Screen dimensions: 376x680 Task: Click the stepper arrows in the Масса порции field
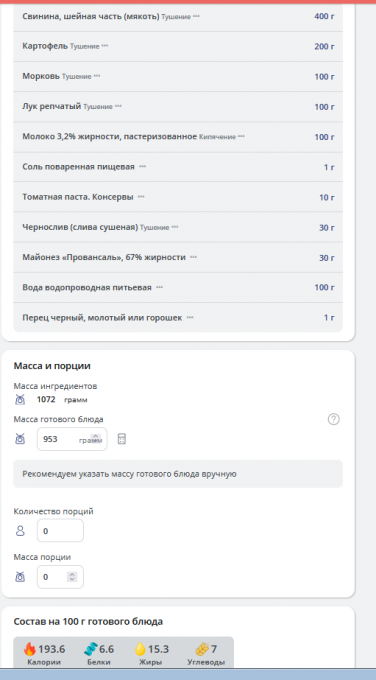(72, 577)
